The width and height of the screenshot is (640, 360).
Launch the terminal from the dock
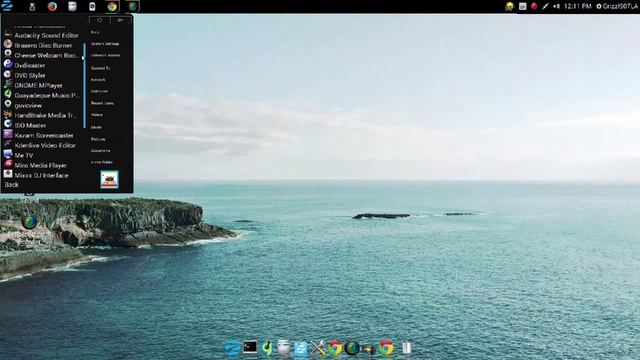pyautogui.click(x=250, y=347)
